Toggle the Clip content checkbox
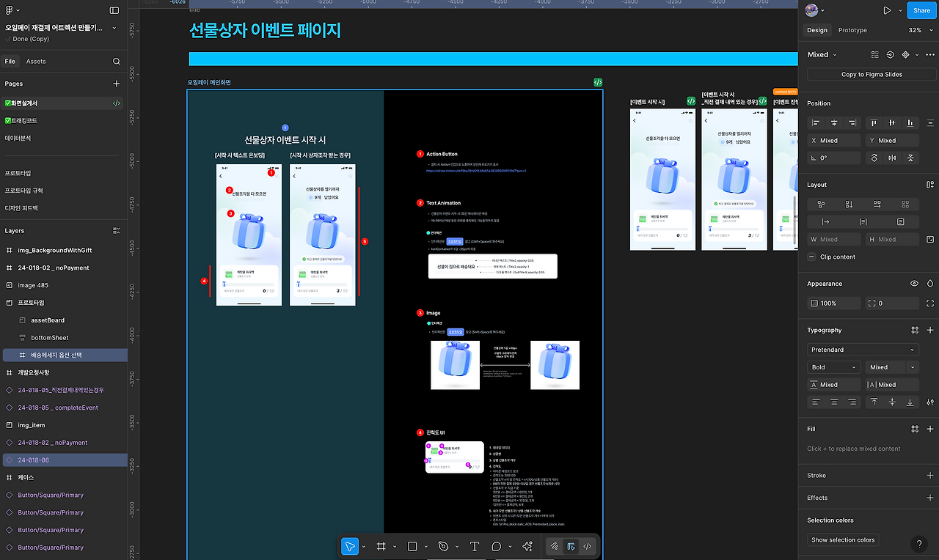The width and height of the screenshot is (939, 560). pos(812,257)
